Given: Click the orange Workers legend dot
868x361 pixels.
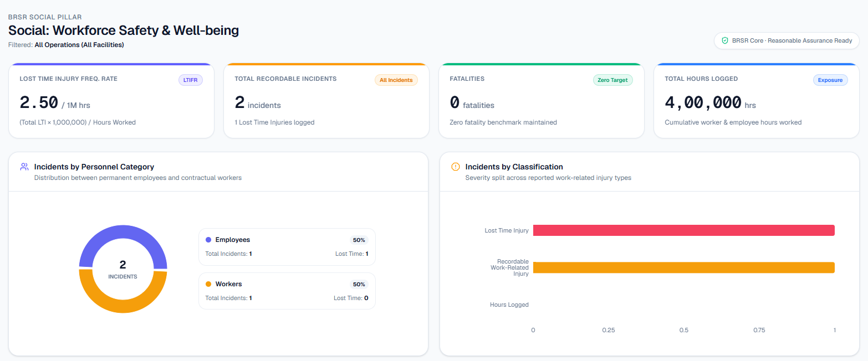Looking at the screenshot, I should point(208,284).
